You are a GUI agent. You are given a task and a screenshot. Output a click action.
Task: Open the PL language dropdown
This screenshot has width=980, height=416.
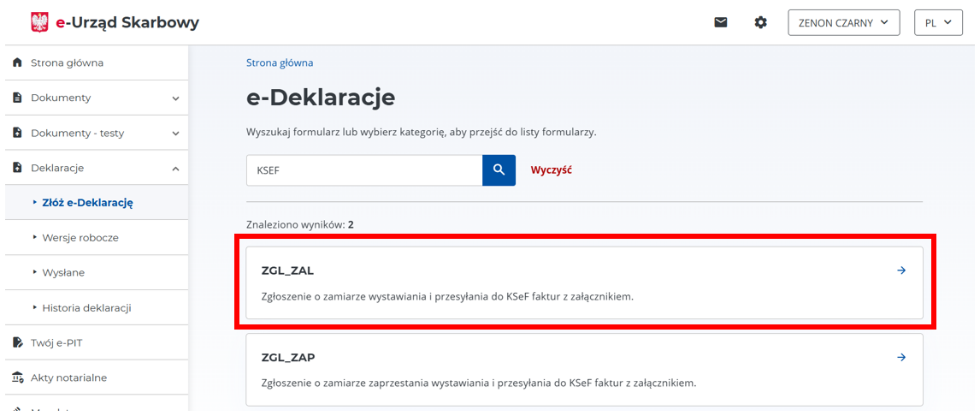(937, 23)
